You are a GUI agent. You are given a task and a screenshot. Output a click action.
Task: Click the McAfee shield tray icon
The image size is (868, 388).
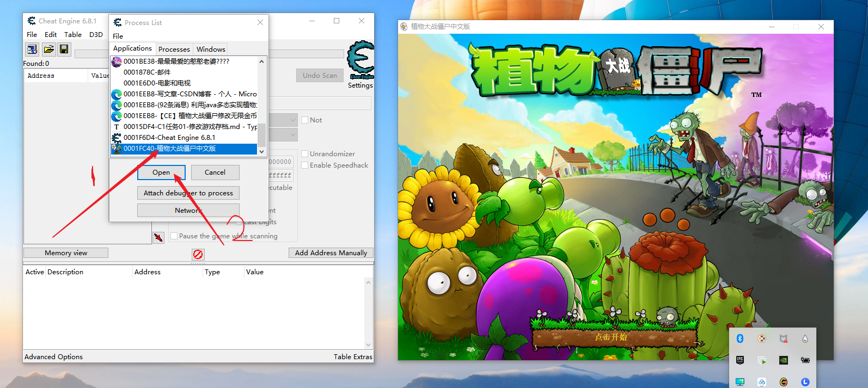[784, 338]
